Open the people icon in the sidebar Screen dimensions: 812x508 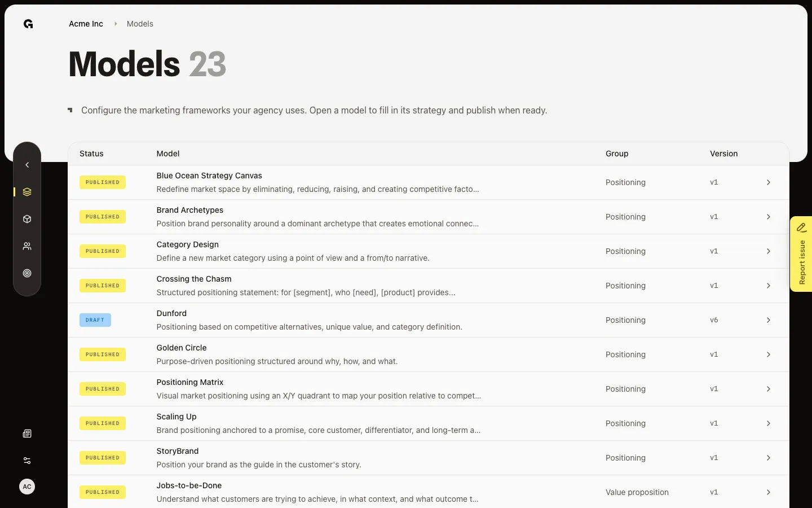[27, 246]
